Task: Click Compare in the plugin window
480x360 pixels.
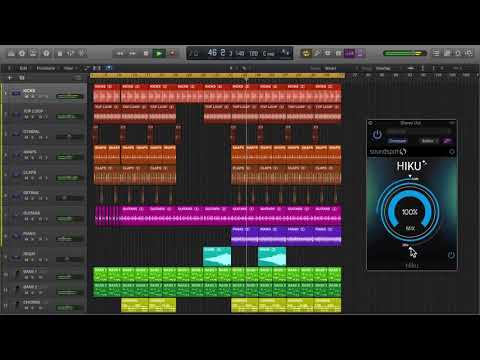Action: [x=398, y=141]
